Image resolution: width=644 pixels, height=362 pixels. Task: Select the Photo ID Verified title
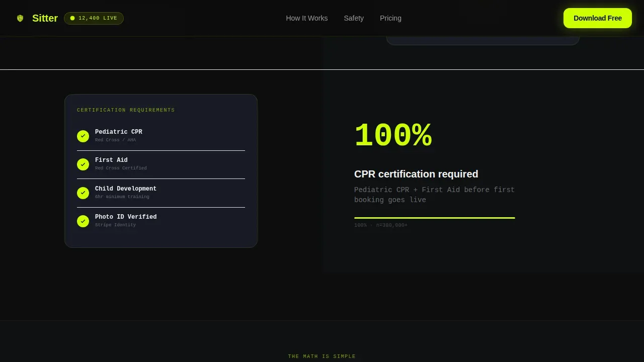click(126, 217)
